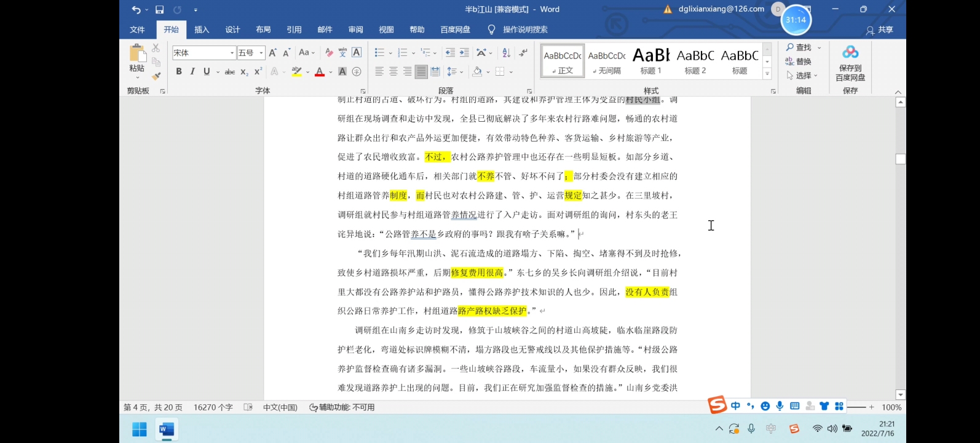
Task: Open the phonetic guide (wén) icon
Action: point(342,53)
